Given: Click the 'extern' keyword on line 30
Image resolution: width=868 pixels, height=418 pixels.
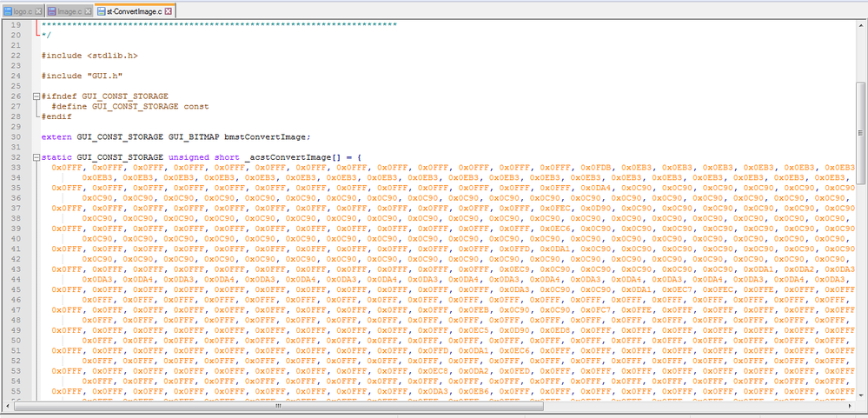Looking at the screenshot, I should [x=56, y=136].
